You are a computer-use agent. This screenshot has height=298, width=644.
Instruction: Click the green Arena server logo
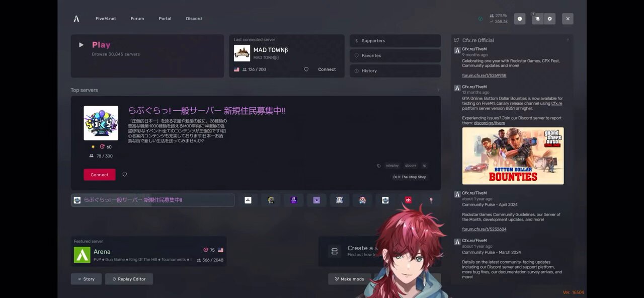82,255
